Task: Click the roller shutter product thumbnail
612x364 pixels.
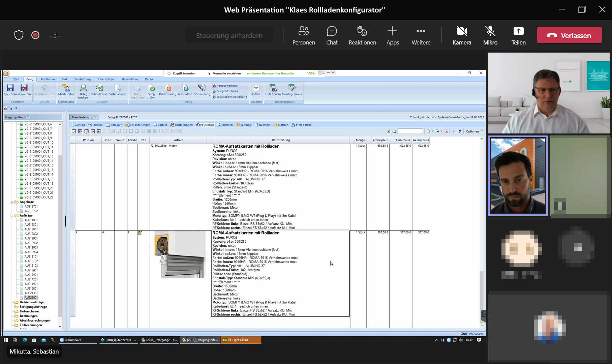Action: pos(180,255)
